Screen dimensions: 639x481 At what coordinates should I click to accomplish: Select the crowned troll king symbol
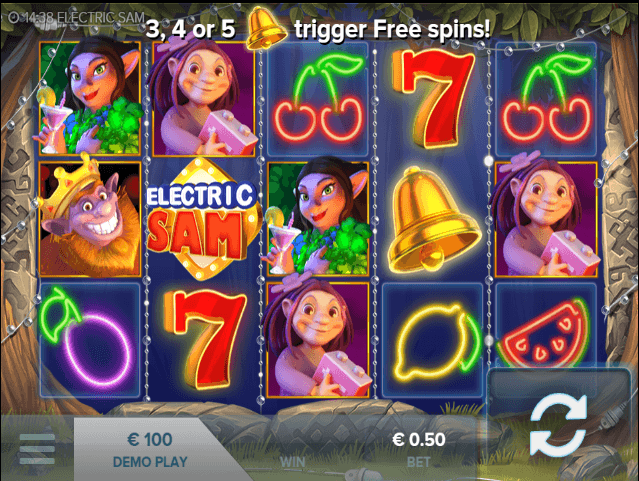pos(89,217)
